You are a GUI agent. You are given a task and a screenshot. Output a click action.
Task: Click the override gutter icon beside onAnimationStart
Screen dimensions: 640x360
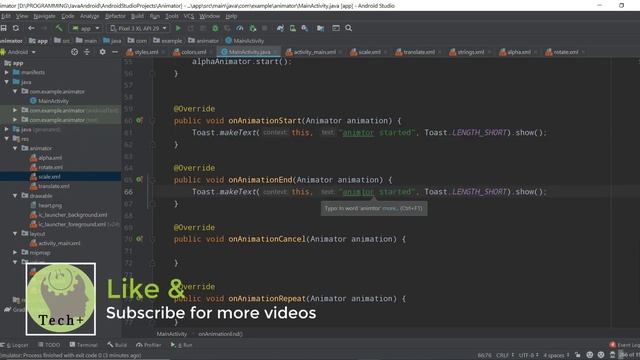point(139,120)
